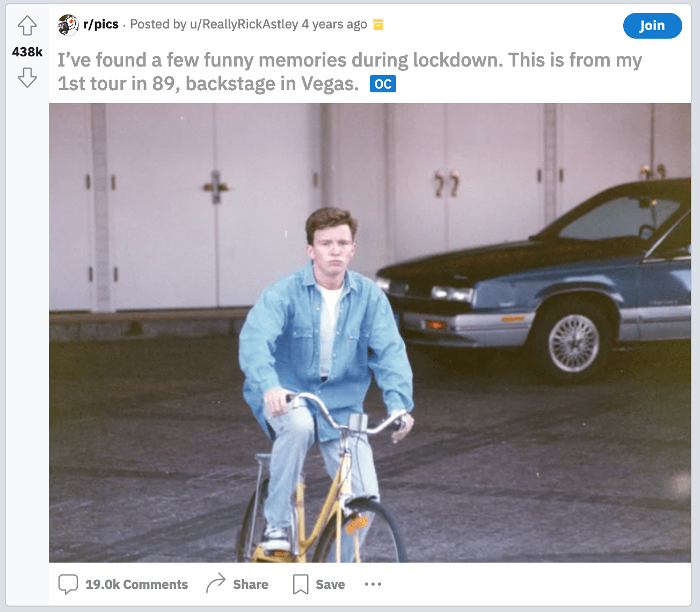
Task: Open the post via its title text
Action: [x=349, y=60]
